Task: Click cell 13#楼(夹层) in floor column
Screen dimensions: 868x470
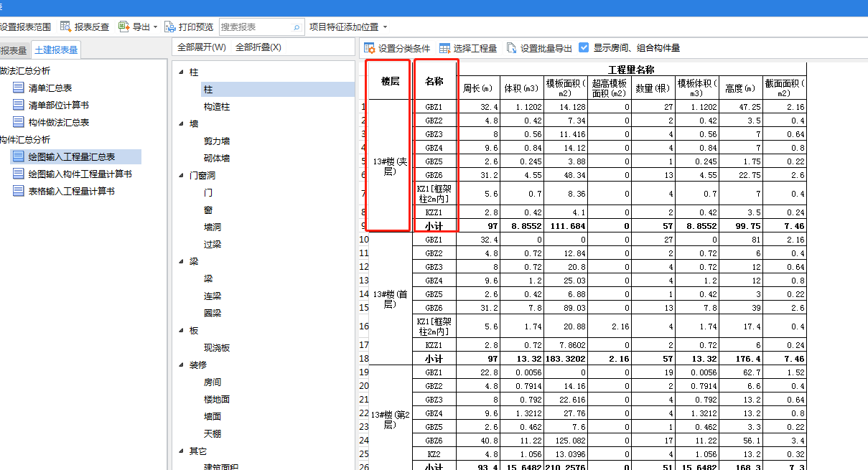Action: 390,166
